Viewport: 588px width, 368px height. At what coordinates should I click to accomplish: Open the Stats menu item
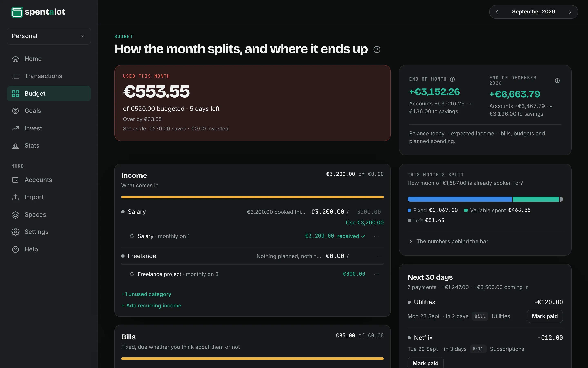(49, 146)
